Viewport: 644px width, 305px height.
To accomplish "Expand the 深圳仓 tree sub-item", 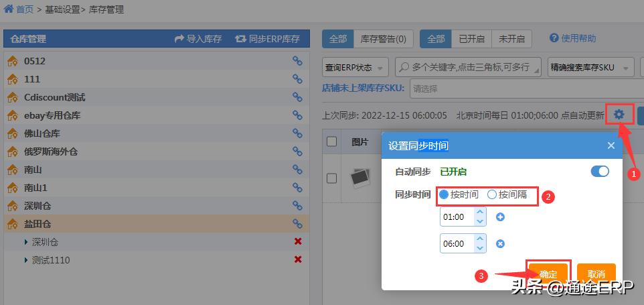I will (x=26, y=242).
